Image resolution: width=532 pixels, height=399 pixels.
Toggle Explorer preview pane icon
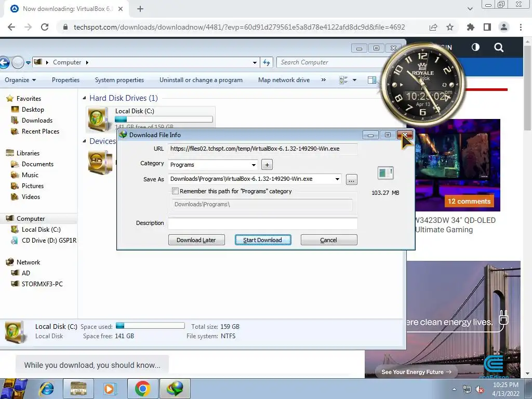point(372,80)
